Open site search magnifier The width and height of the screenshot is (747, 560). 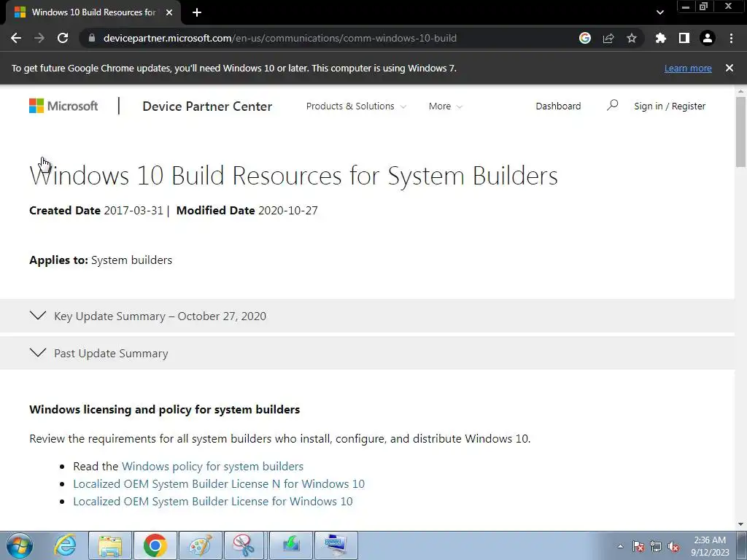point(612,105)
